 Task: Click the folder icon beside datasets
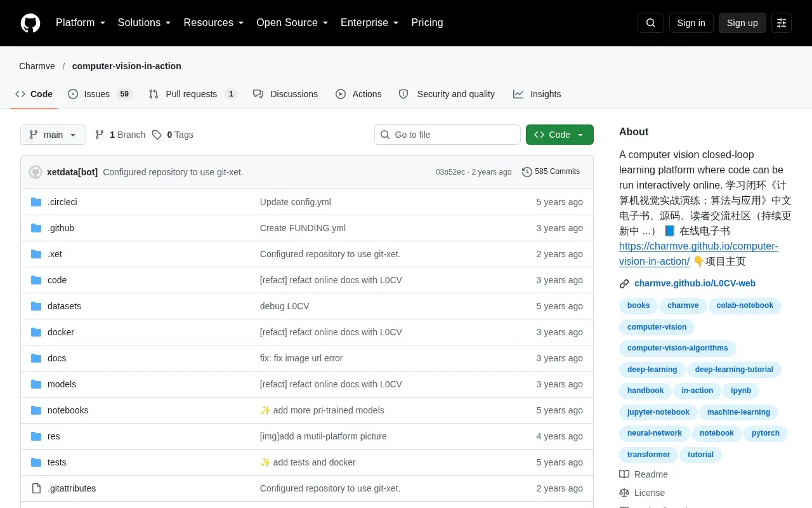click(x=36, y=306)
